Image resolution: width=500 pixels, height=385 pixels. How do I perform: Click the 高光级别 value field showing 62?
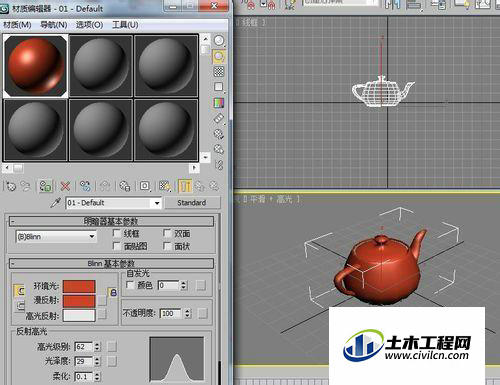coord(84,347)
